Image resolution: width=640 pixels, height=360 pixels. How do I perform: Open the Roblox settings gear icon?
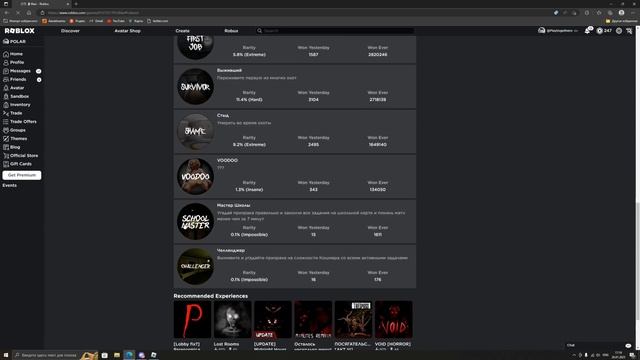(x=619, y=31)
